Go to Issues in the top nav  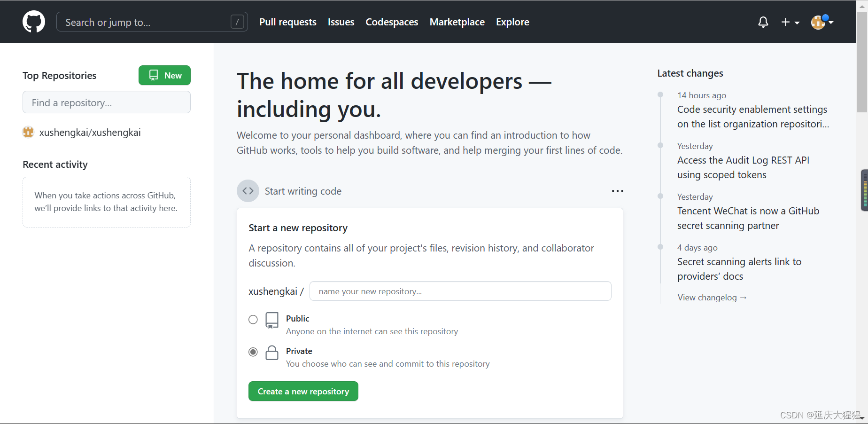pyautogui.click(x=341, y=22)
